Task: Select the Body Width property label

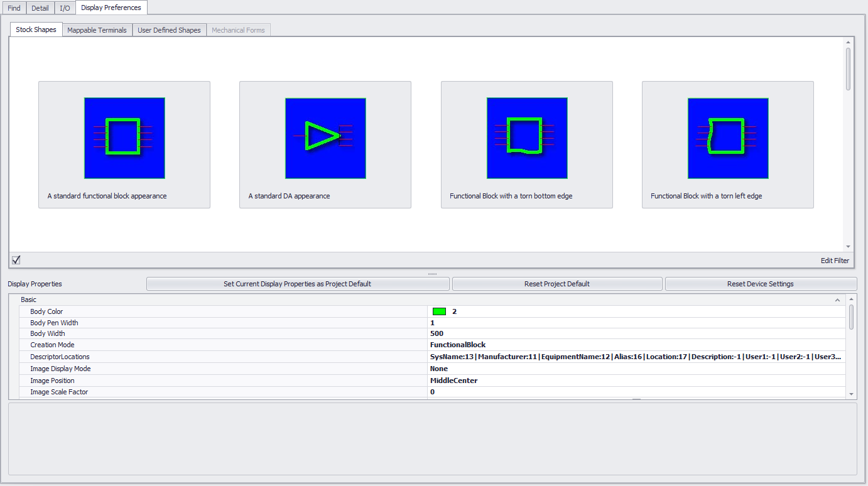Action: pos(48,333)
